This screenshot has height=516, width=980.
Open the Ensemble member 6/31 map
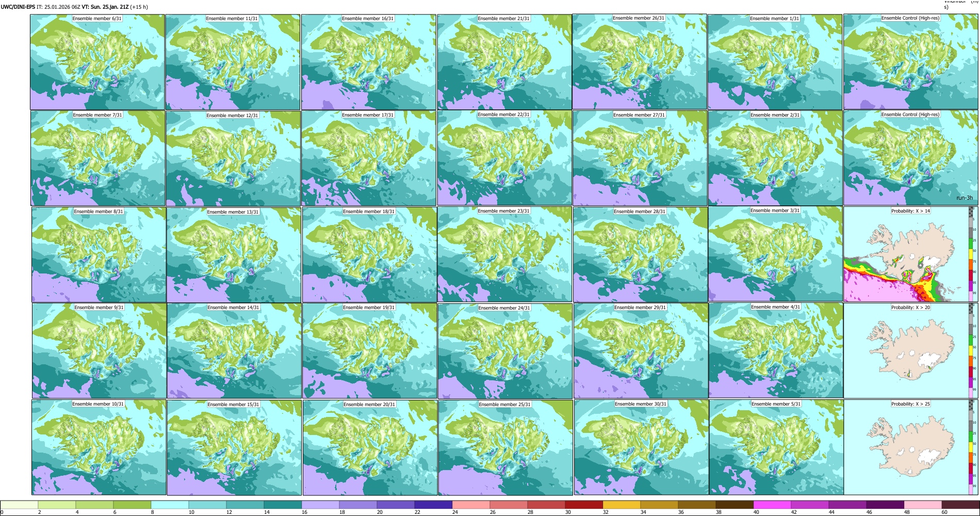click(x=97, y=62)
